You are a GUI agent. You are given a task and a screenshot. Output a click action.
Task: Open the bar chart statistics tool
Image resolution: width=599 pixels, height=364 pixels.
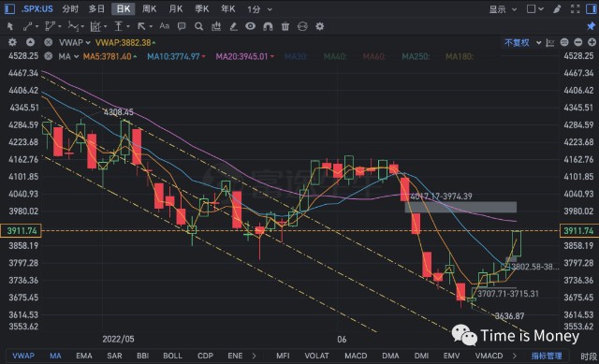click(x=216, y=26)
